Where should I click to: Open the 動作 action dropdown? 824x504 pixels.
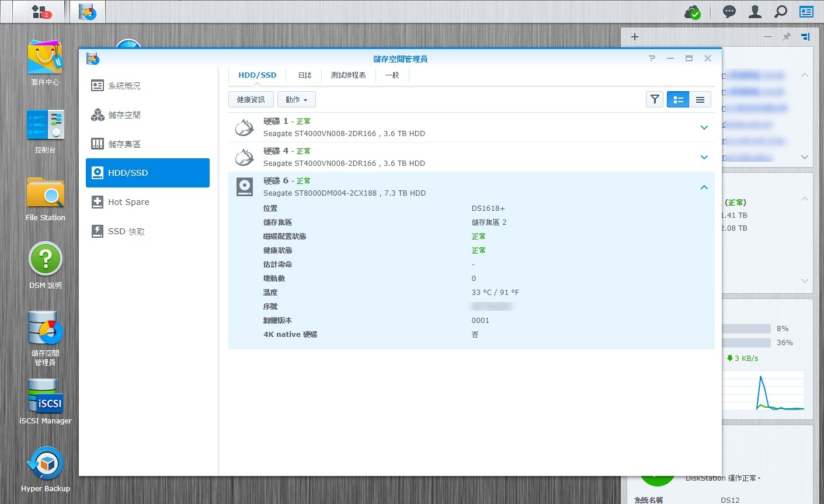click(297, 100)
